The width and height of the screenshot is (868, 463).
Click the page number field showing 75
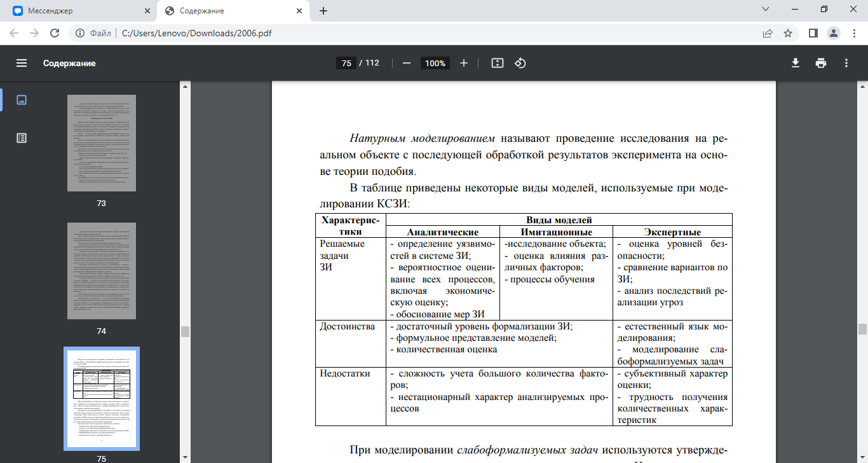(346, 63)
